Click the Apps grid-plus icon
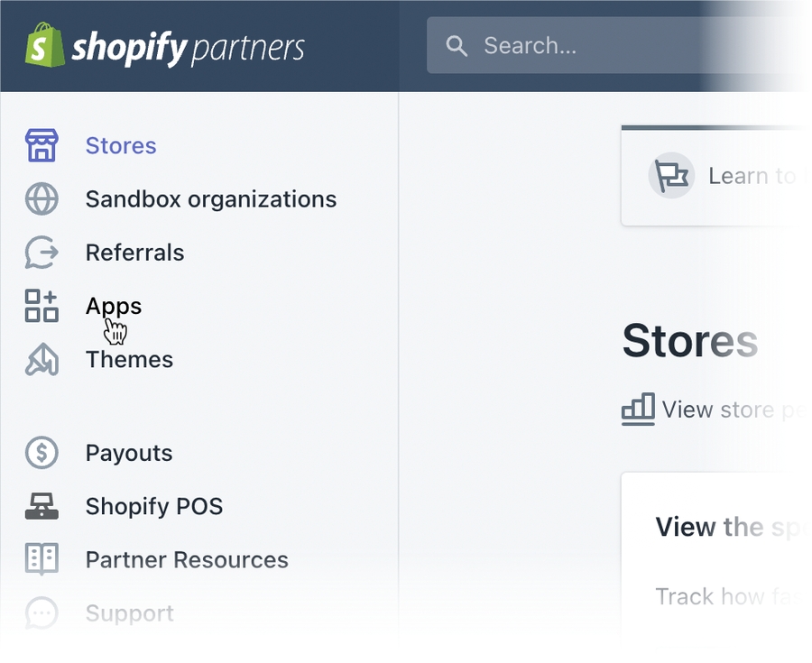The image size is (812, 663). (x=42, y=306)
